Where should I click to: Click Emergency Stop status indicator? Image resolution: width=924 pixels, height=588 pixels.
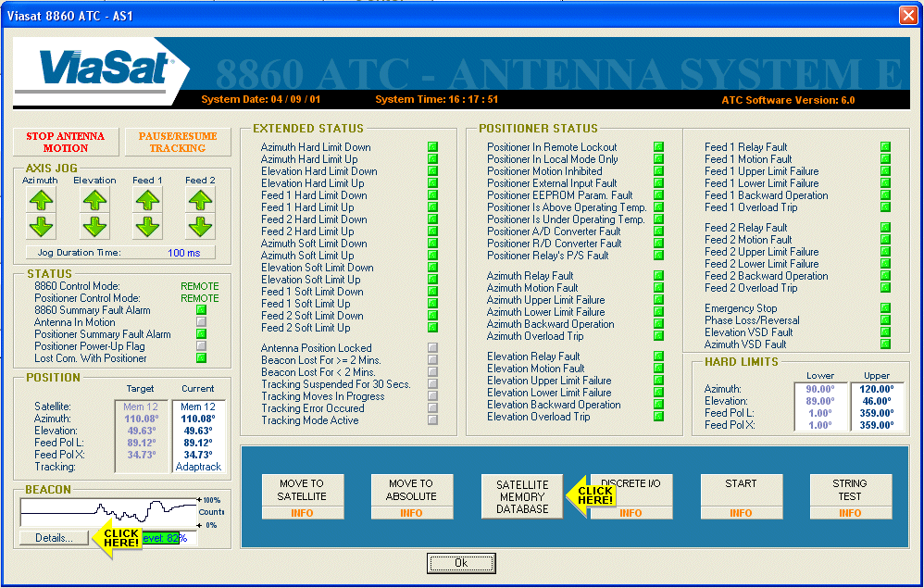click(885, 308)
